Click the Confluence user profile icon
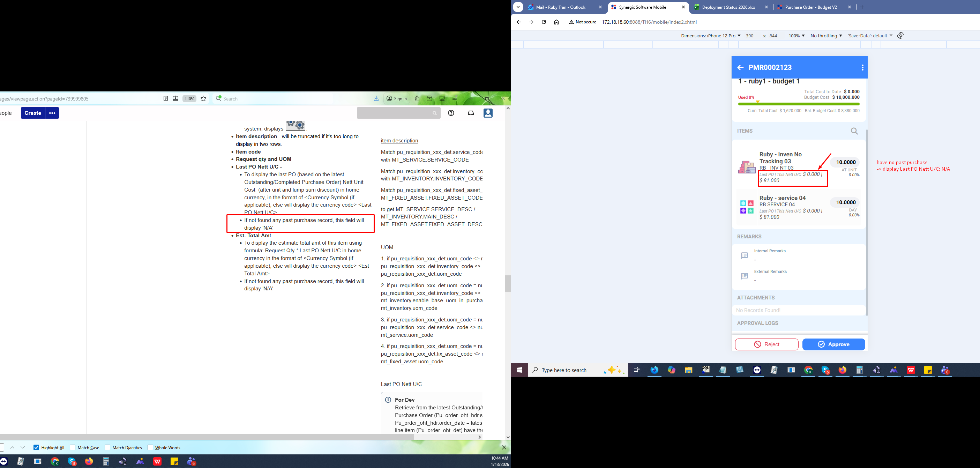This screenshot has width=980, height=468. 488,113
